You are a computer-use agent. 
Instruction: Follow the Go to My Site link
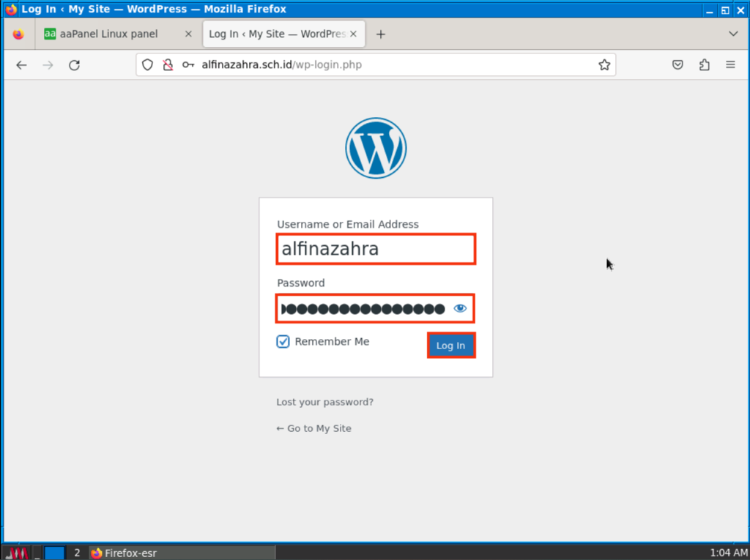pos(313,428)
